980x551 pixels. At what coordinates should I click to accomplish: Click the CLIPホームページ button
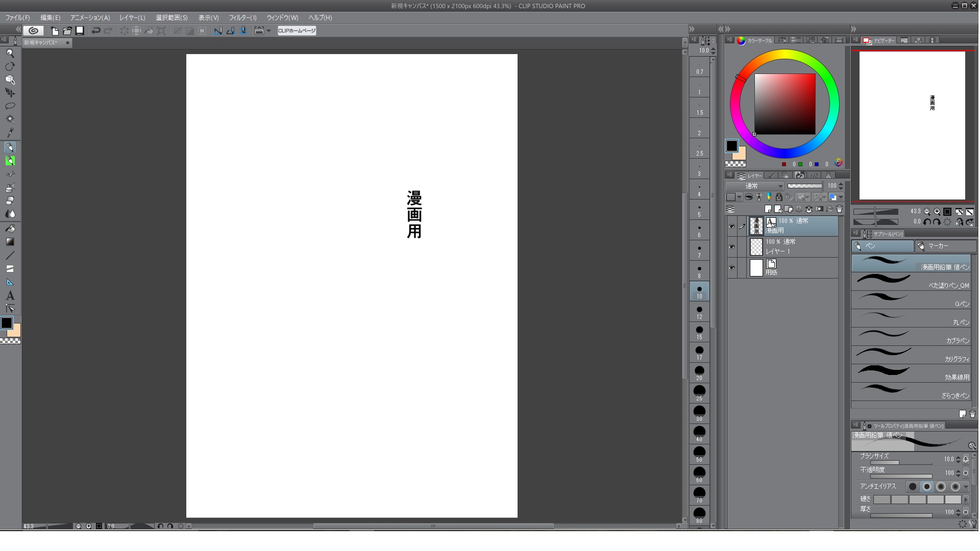(x=297, y=31)
